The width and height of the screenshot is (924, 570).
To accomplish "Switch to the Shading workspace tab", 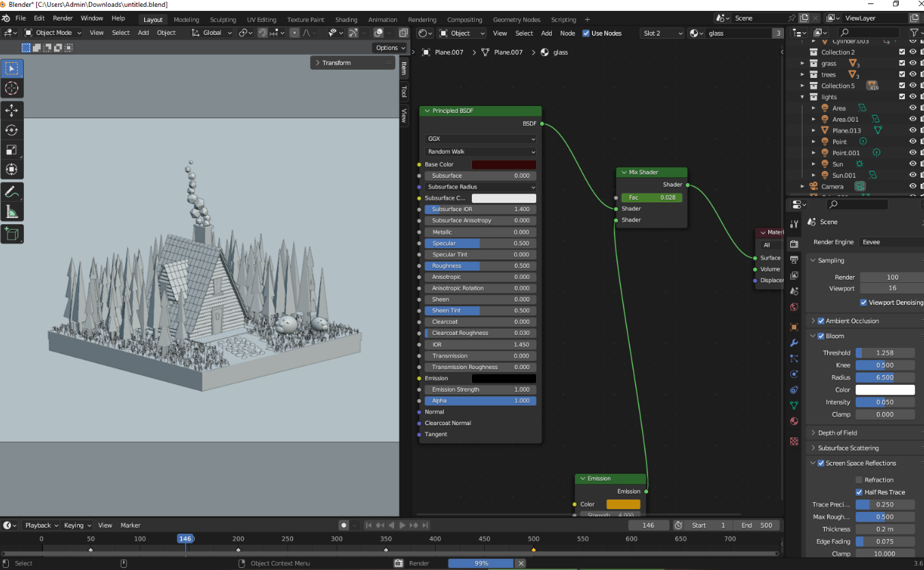I will click(346, 20).
